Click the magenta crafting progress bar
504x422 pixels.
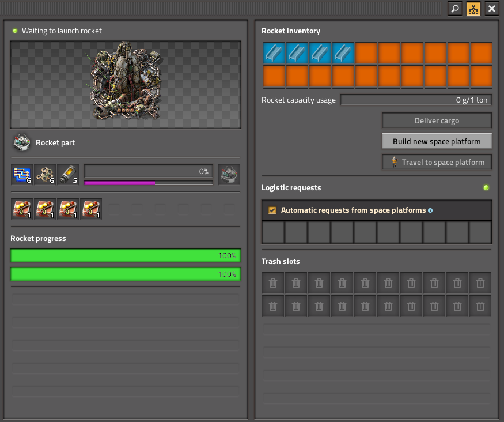click(149, 183)
